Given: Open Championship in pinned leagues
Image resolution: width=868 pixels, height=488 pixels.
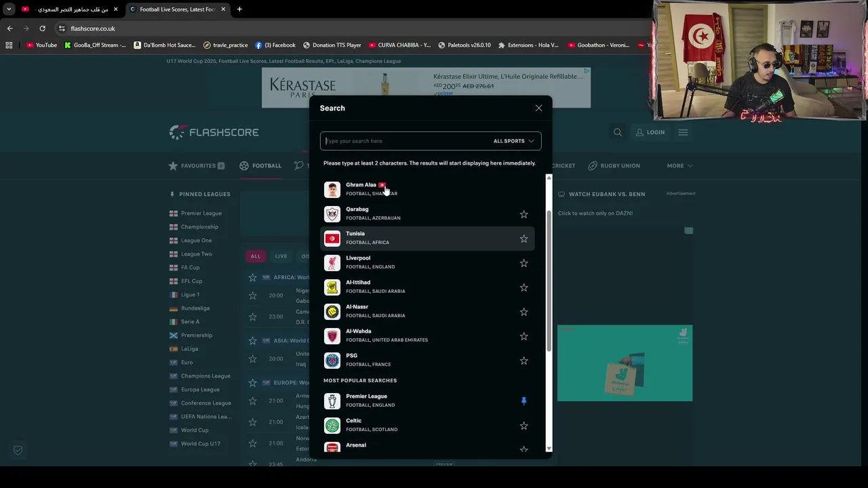Looking at the screenshot, I should click(x=199, y=226).
